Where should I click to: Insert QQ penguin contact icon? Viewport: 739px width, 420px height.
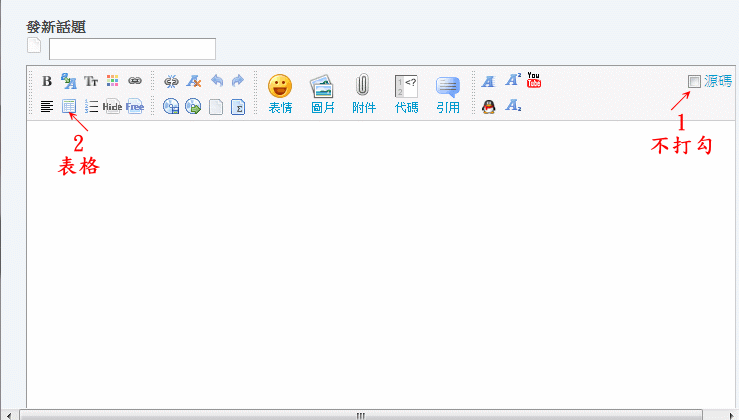pyautogui.click(x=489, y=107)
